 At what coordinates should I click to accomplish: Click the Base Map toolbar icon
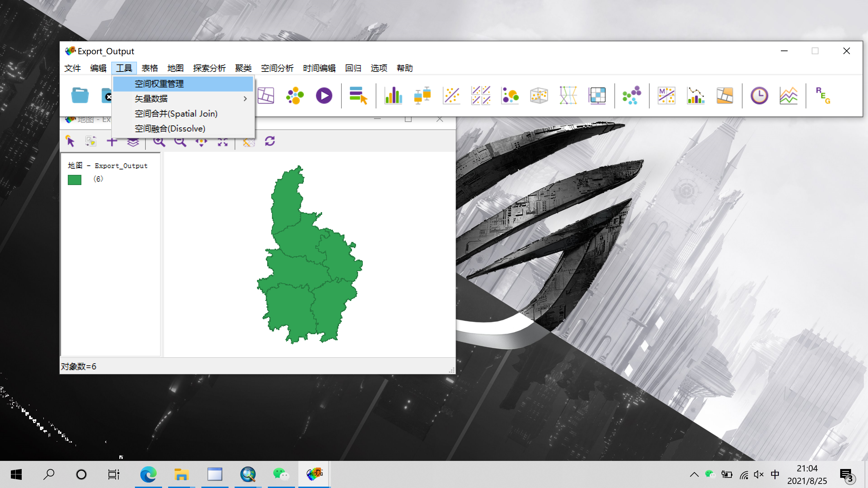(249, 141)
